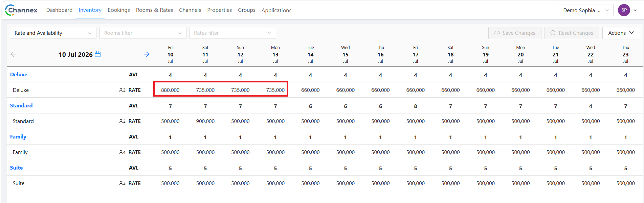Click the Sat 18 Jul column header
Viewport: 644px width, 203px height.
(450, 54)
